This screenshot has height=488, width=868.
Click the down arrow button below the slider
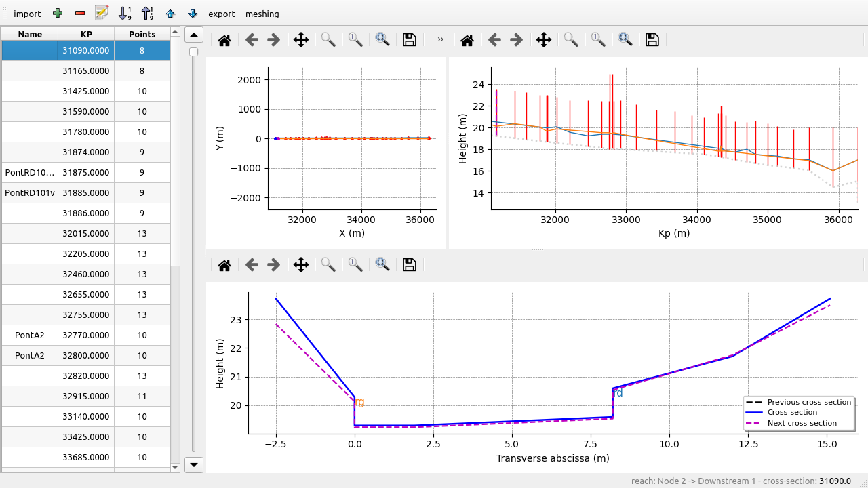click(194, 464)
